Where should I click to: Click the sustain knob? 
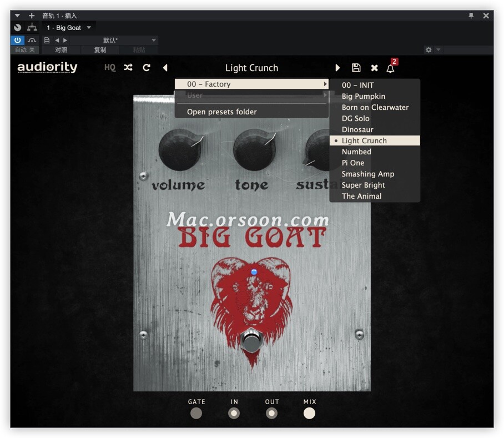[x=318, y=150]
